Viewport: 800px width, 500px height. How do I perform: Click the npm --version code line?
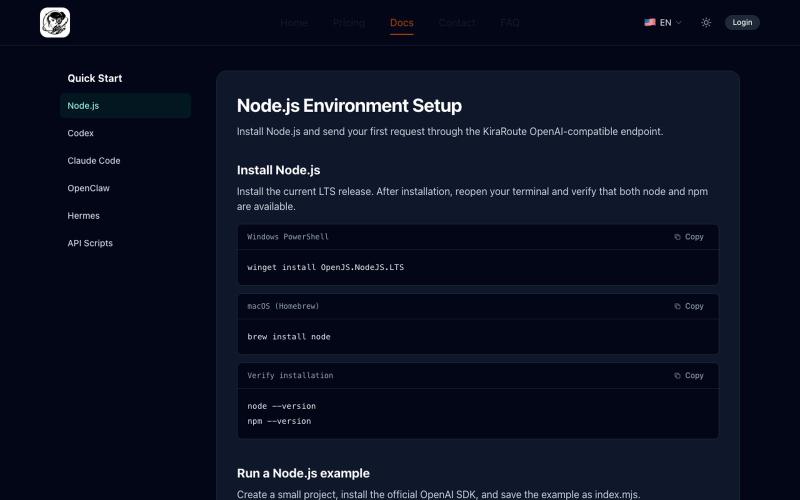point(279,421)
